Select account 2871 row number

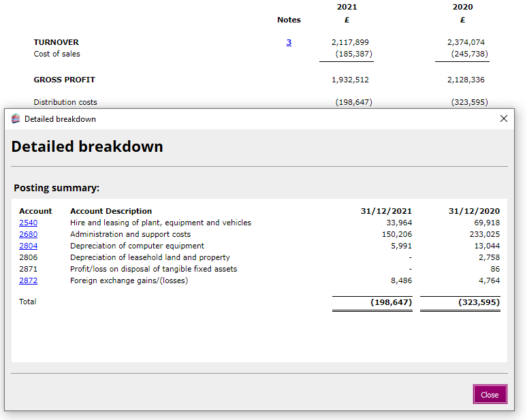coord(28,269)
